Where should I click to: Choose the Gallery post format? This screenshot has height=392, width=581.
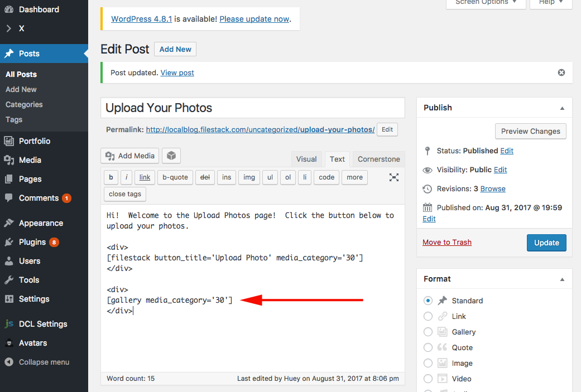click(428, 332)
